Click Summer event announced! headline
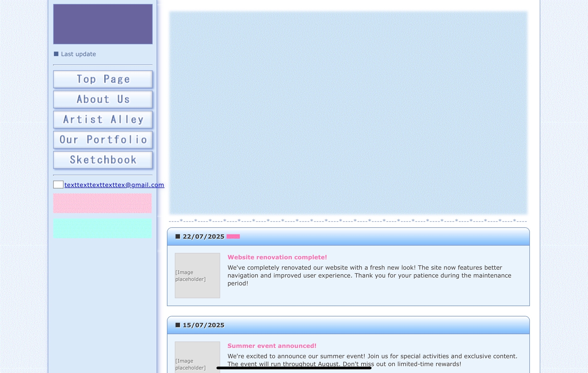Screen dimensions: 588x373 tap(272, 346)
